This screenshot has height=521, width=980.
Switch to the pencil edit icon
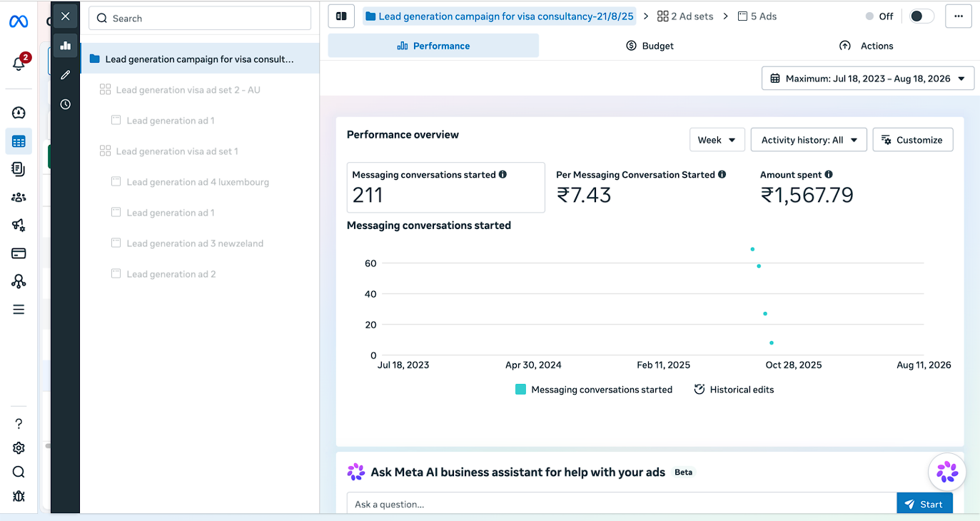coord(66,74)
